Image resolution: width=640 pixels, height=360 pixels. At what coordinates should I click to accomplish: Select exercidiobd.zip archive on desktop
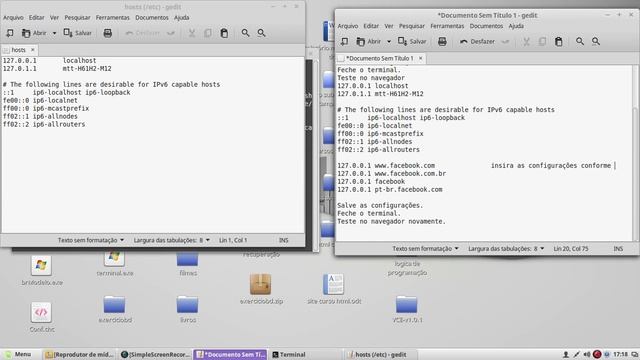tap(261, 289)
